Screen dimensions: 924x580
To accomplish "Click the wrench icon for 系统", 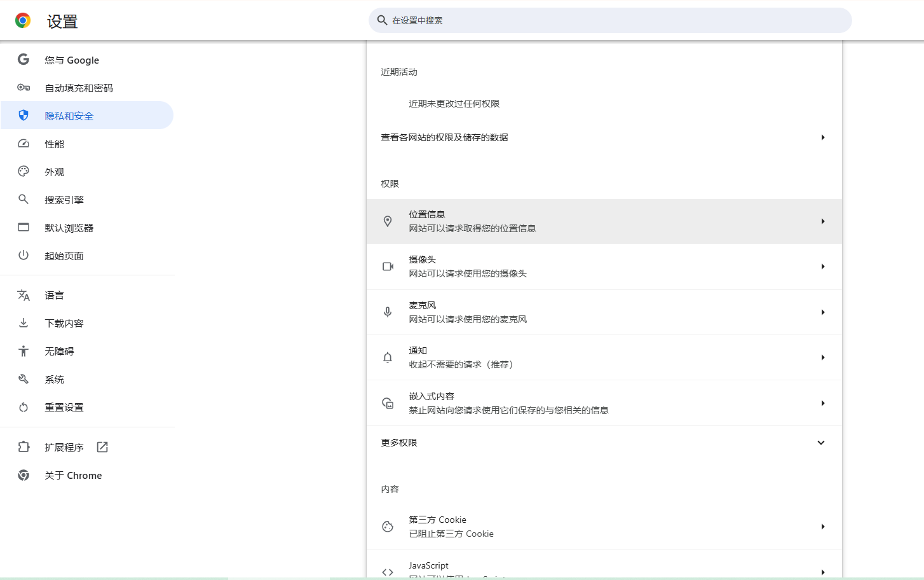I will coord(24,379).
